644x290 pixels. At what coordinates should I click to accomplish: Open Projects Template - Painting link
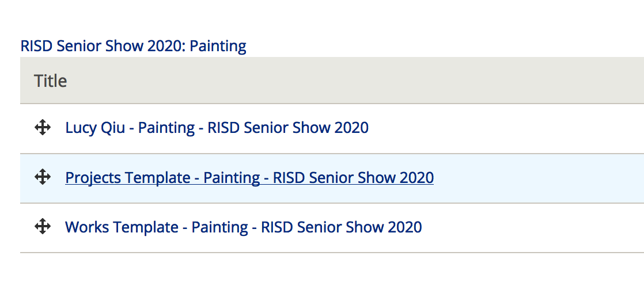[249, 178]
